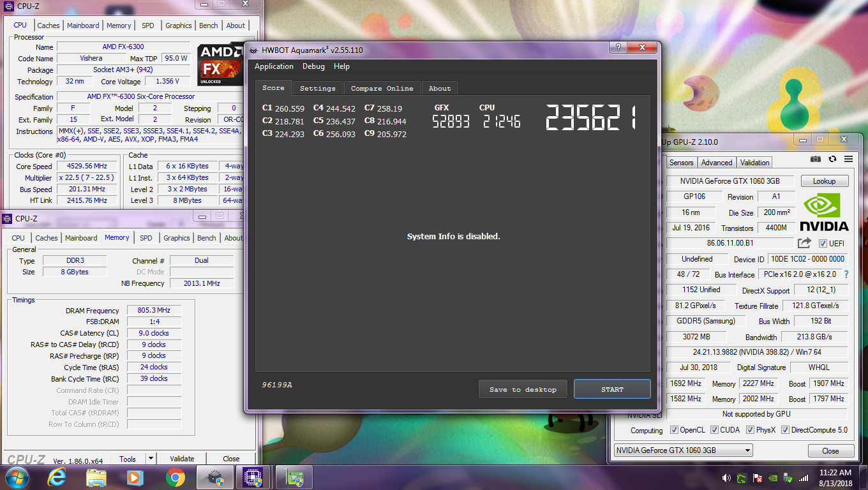
Task: Toggle the DirectCompute 5.0 checkbox
Action: click(x=786, y=430)
